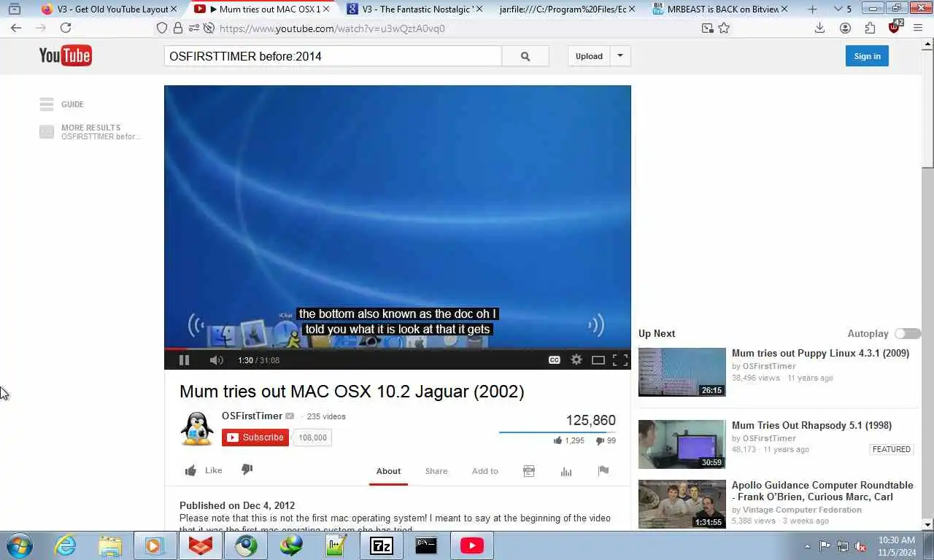The image size is (934, 560).
Task: Click the YouTube search input field
Action: click(x=333, y=56)
